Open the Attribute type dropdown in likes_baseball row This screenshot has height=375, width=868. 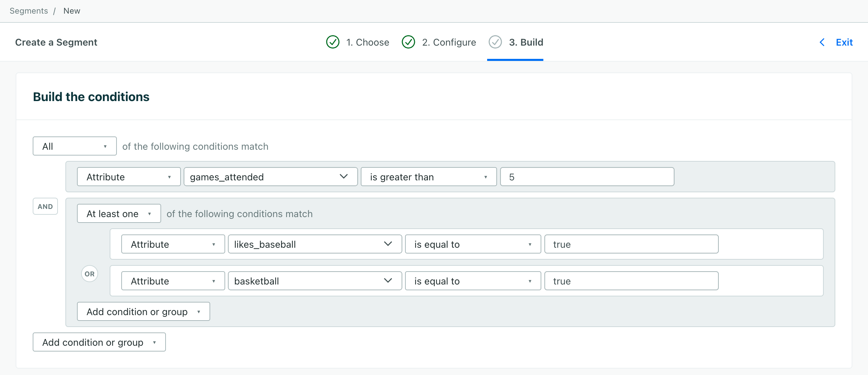(x=173, y=244)
